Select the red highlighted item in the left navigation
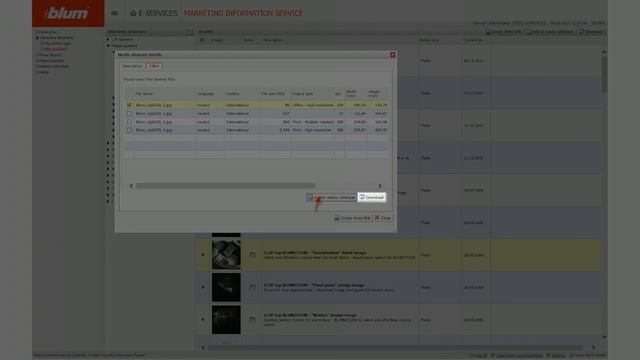The height and width of the screenshot is (360, 640). click(56, 49)
